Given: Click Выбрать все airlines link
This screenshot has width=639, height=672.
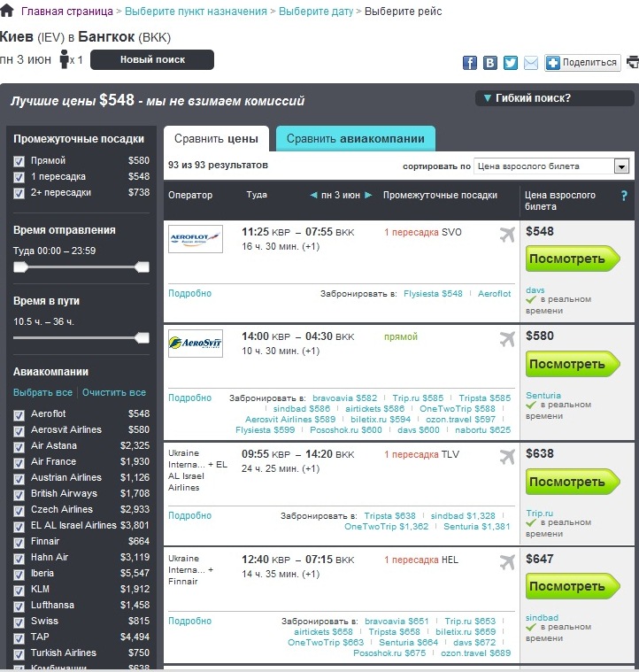Looking at the screenshot, I should [x=42, y=392].
